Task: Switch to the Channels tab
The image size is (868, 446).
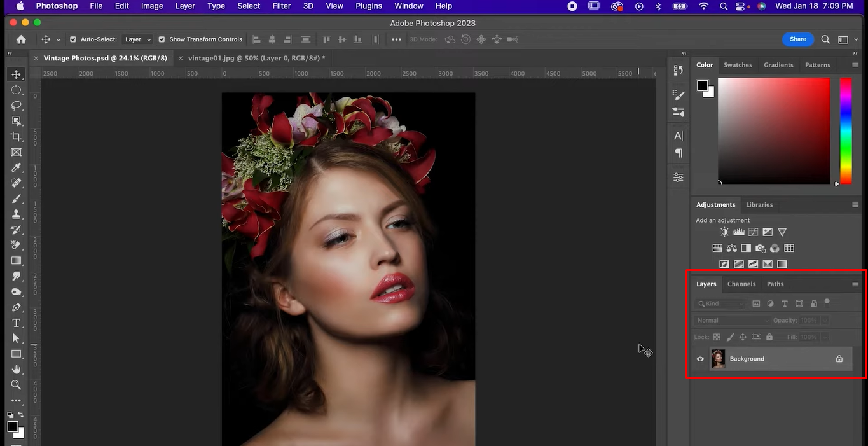Action: [741, 284]
